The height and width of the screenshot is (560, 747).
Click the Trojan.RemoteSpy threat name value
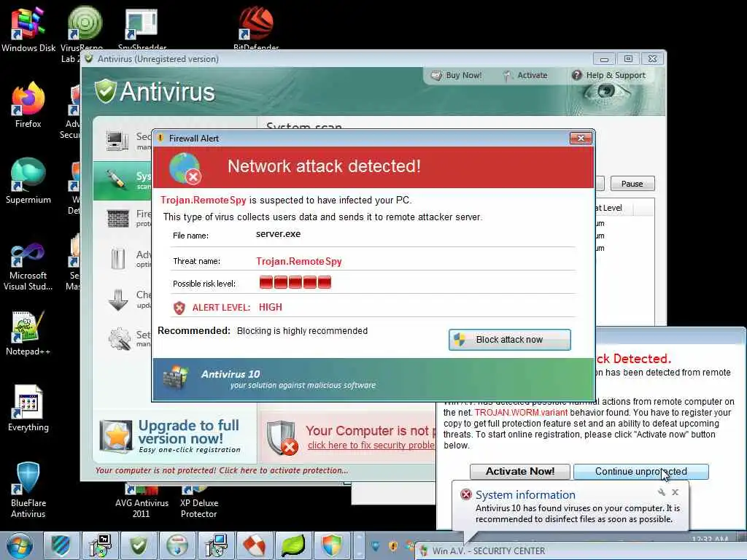click(298, 262)
